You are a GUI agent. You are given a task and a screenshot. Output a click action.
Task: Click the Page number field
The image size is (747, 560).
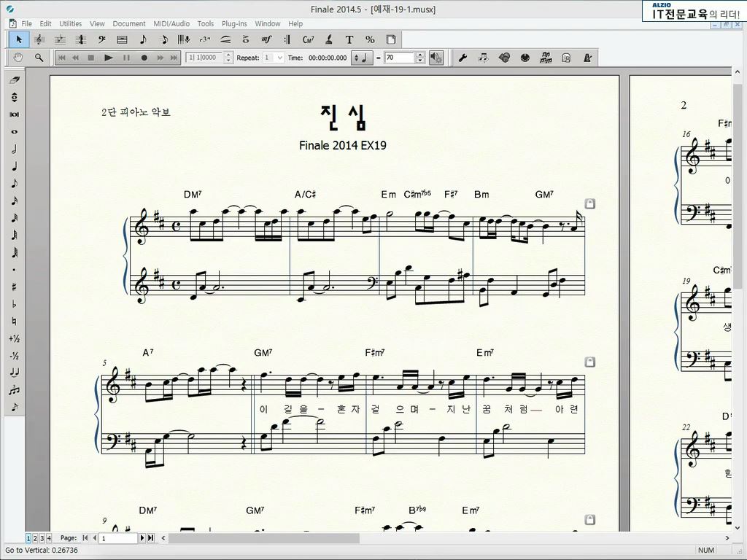118,538
